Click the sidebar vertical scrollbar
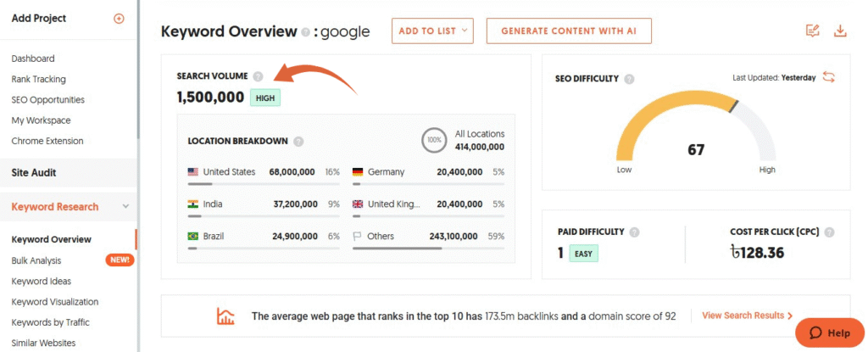Screen dimensions: 868x352 click(x=137, y=70)
